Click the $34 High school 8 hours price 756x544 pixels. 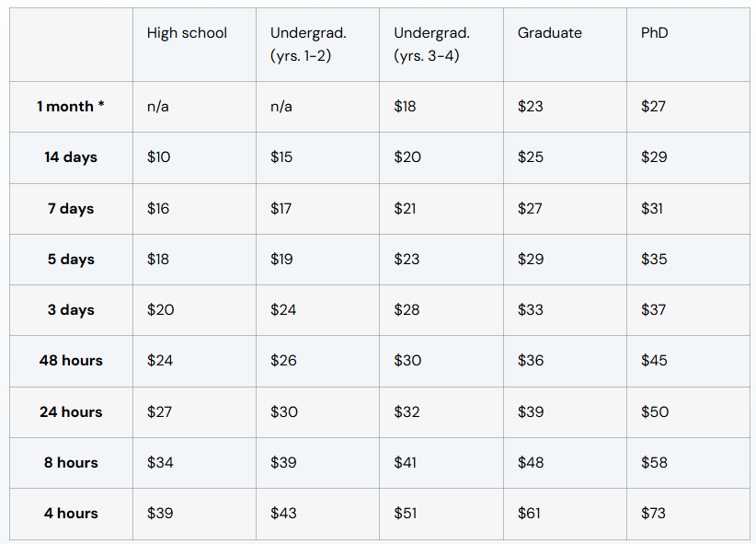point(160,463)
